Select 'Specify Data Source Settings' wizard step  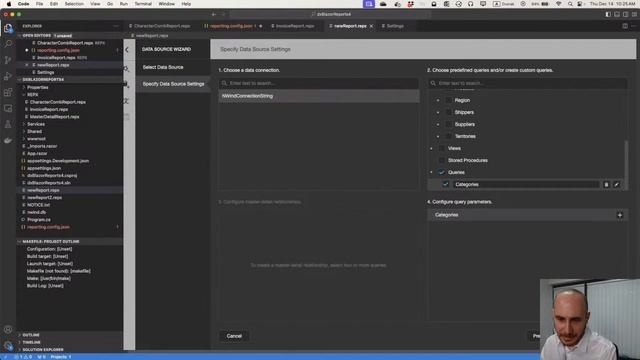coord(173,84)
